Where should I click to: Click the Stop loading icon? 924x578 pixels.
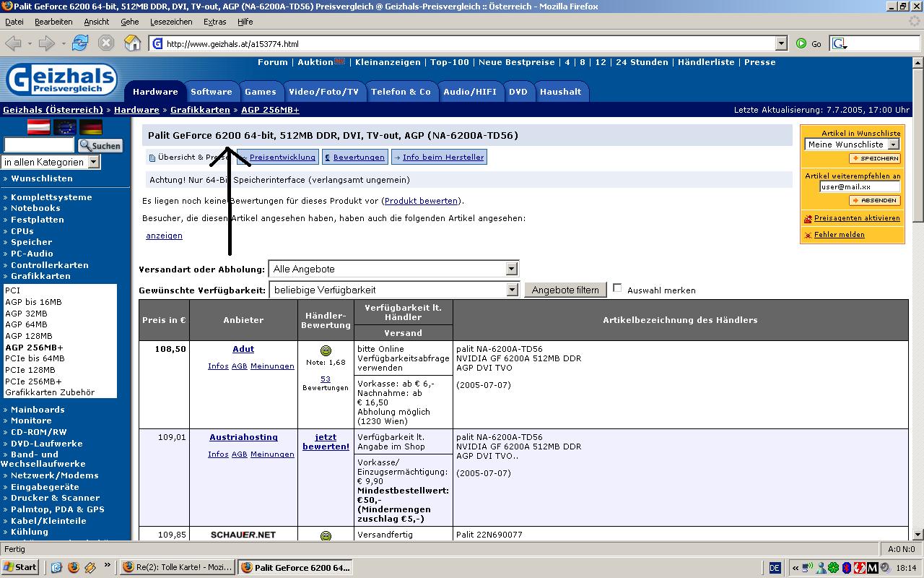106,43
